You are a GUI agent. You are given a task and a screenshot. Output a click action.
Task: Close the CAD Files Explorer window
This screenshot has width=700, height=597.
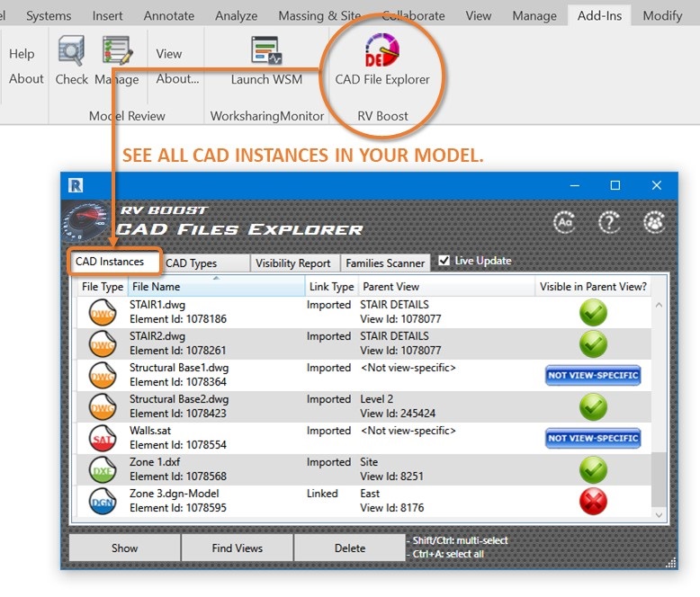point(656,185)
